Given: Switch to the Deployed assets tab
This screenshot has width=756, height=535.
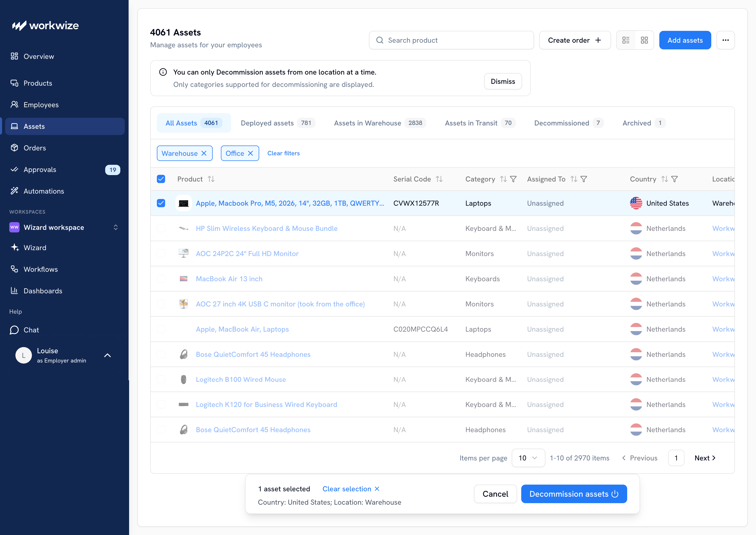Looking at the screenshot, I should click(278, 123).
